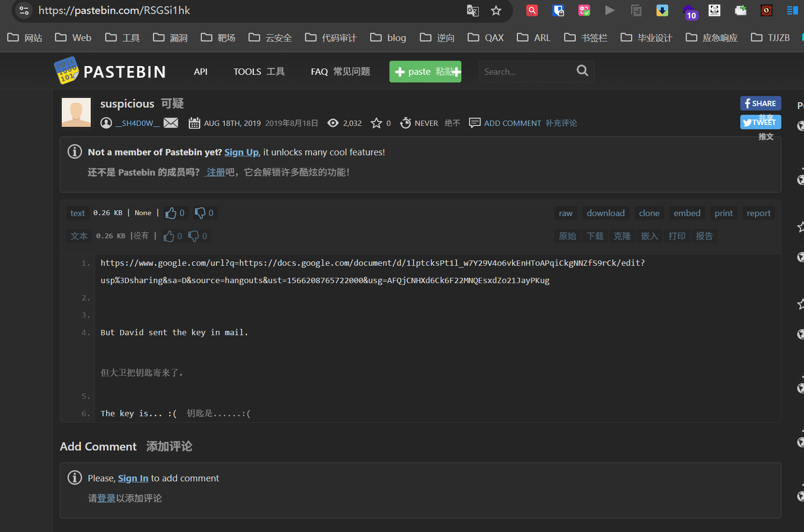
Task: Share the paste on Facebook
Action: click(761, 103)
